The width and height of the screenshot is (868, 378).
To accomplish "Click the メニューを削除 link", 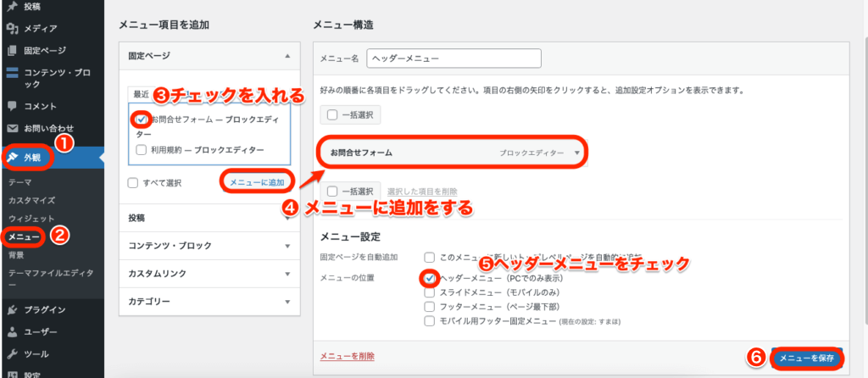I will (347, 356).
